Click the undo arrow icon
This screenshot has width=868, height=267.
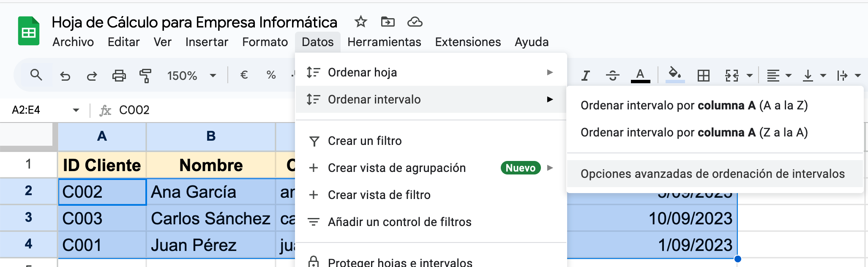pos(65,76)
